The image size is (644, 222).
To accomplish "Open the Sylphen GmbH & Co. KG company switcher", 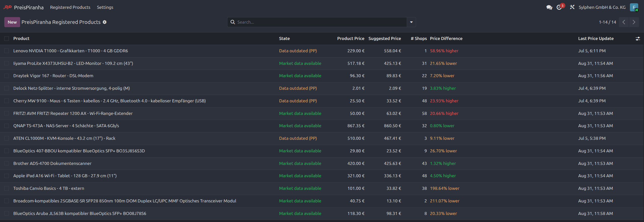I will point(602,7).
